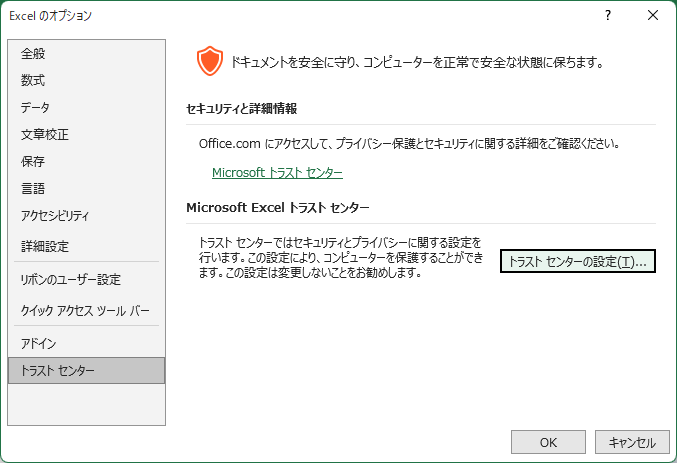Click the help question mark button
677x463 pixels.
click(x=608, y=15)
